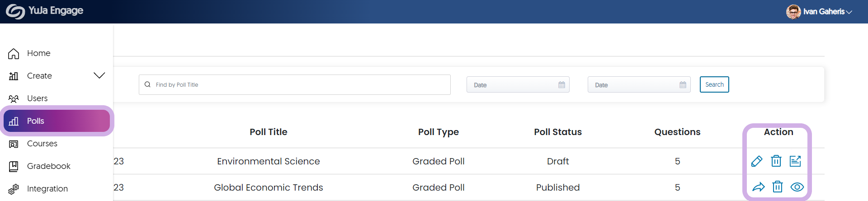Edit the Environmental Science poll via pencil icon

tap(757, 161)
